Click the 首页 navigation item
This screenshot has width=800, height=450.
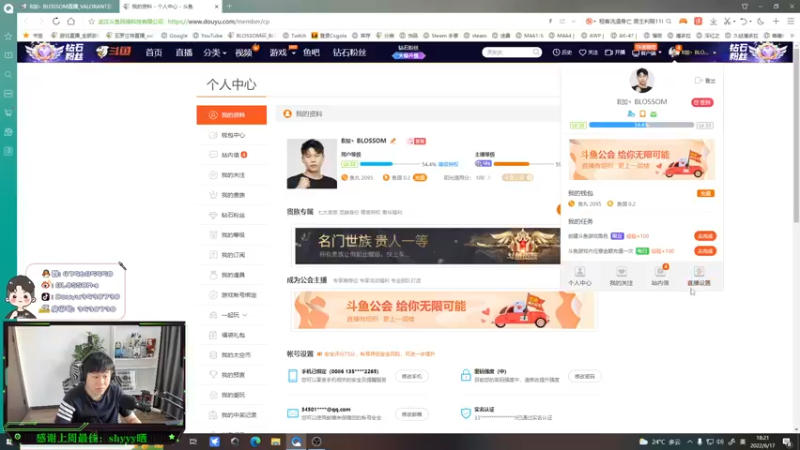(x=154, y=53)
